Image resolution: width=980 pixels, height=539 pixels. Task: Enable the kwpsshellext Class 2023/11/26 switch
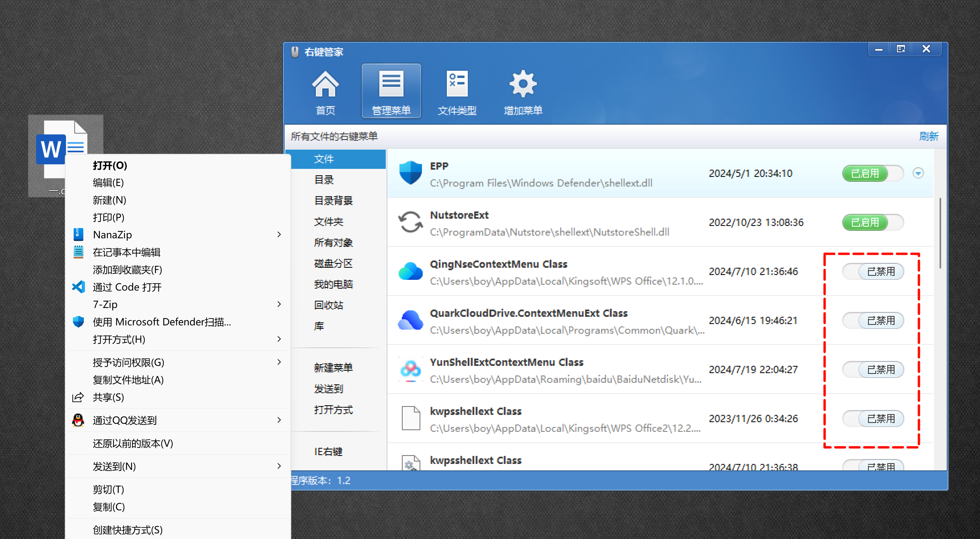[x=873, y=419]
